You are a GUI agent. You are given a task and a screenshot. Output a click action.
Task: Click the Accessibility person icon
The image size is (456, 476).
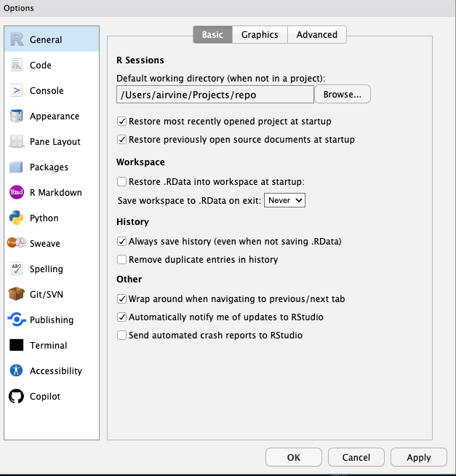(17, 370)
